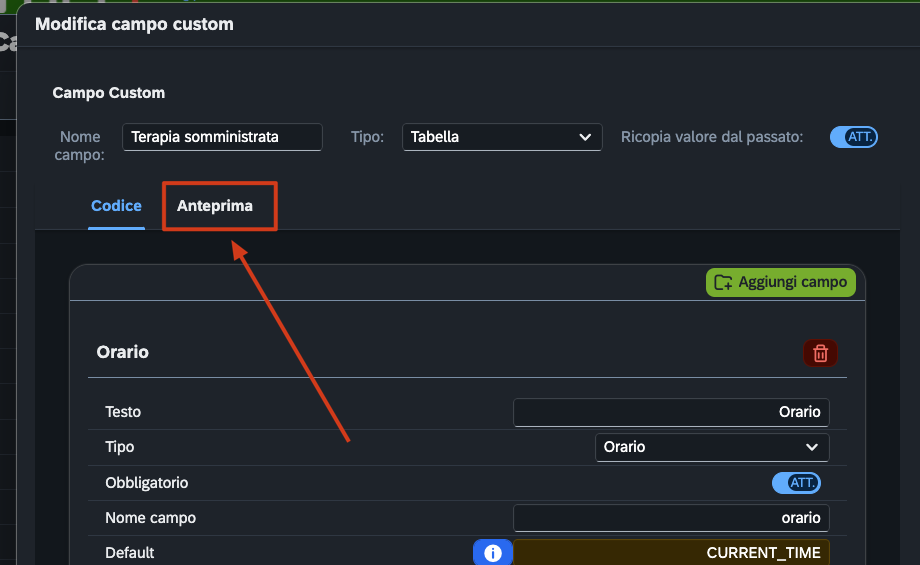Viewport: 920px width, 565px height.
Task: Click the Orario section heading
Action: click(x=123, y=352)
